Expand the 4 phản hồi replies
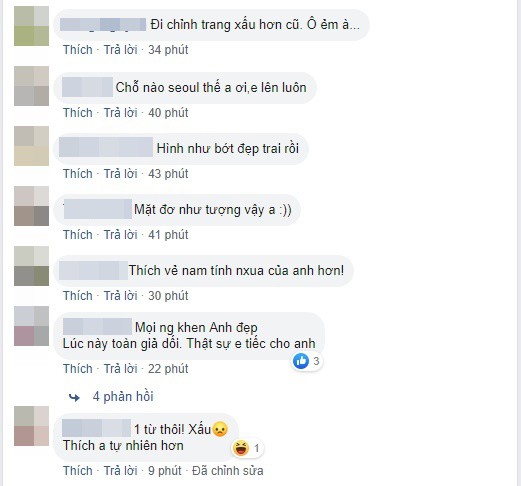 [123, 397]
